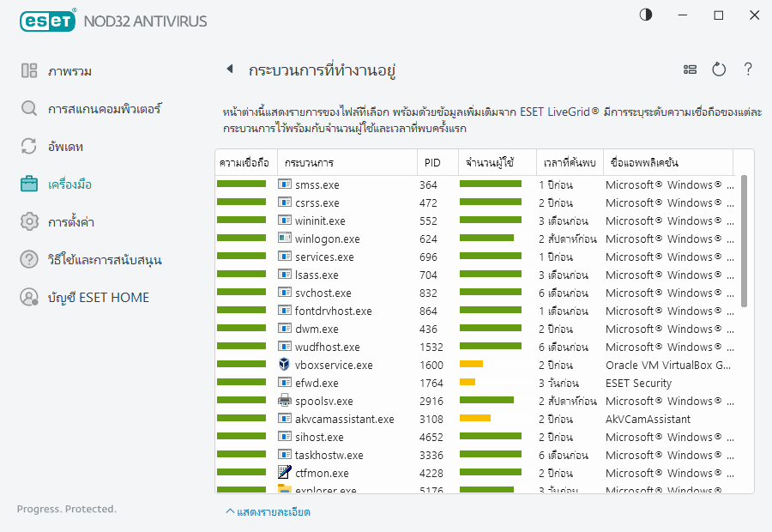Click the list-view icon beside refresh
Image resolution: width=772 pixels, height=532 pixels.
pyautogui.click(x=690, y=70)
